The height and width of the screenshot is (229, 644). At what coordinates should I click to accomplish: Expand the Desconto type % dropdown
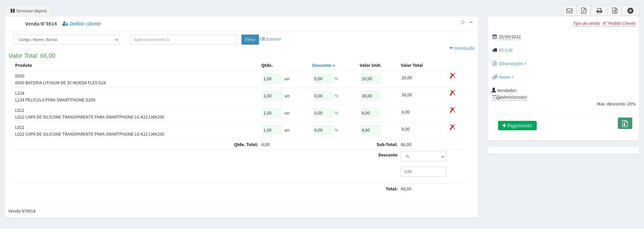pos(423,156)
